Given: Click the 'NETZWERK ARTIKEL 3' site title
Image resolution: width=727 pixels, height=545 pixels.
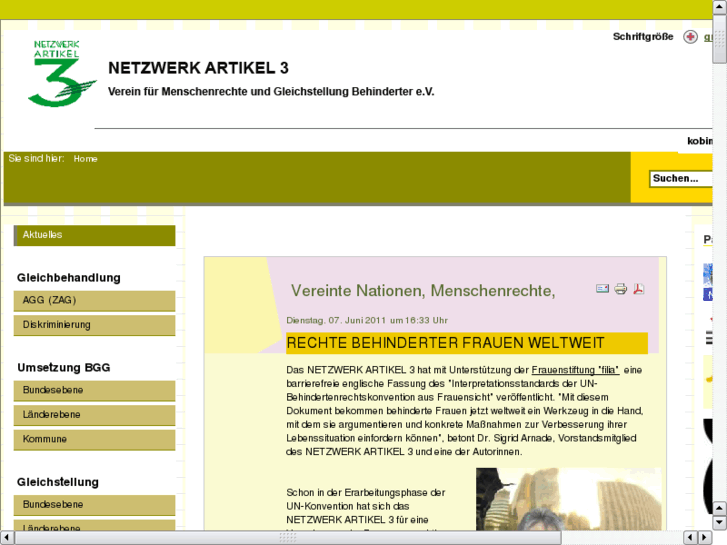Looking at the screenshot, I should (x=198, y=68).
